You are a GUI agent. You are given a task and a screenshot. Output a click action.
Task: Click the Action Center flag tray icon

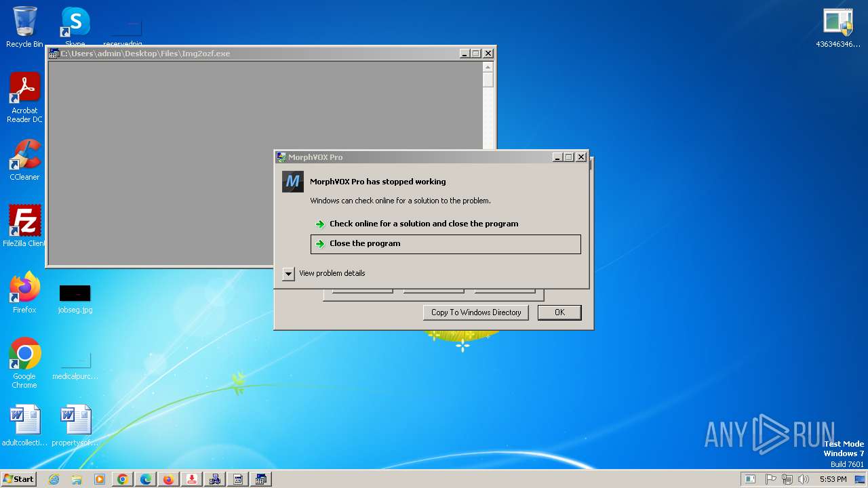[771, 479]
